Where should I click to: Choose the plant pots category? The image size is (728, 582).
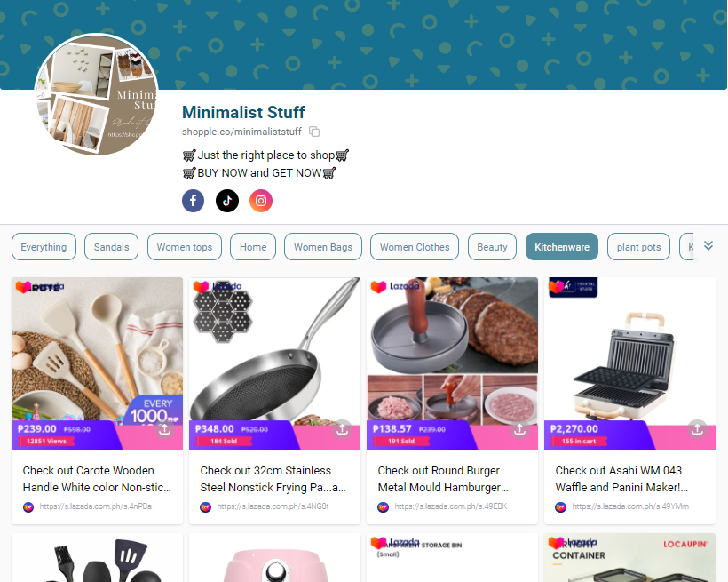pyautogui.click(x=638, y=247)
